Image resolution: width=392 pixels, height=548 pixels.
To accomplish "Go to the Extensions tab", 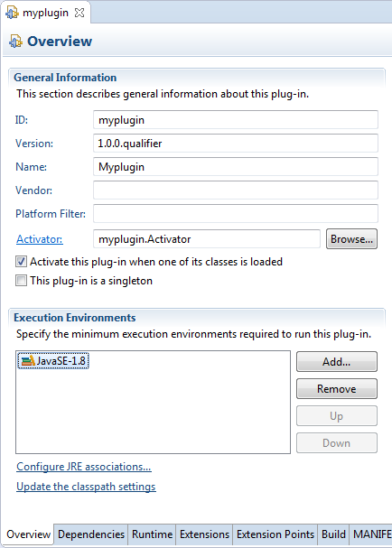I will pyautogui.click(x=204, y=534).
